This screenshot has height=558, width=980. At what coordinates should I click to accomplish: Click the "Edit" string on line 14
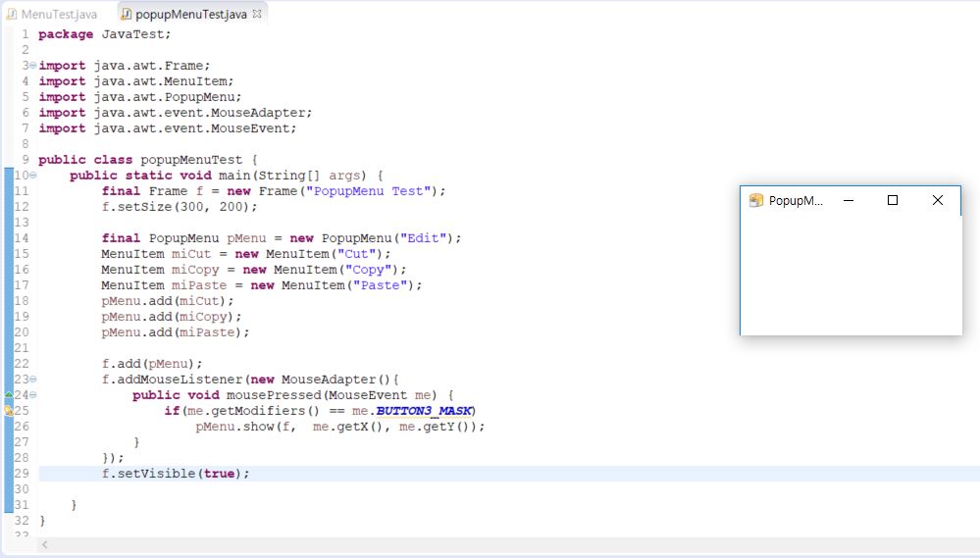pyautogui.click(x=423, y=238)
